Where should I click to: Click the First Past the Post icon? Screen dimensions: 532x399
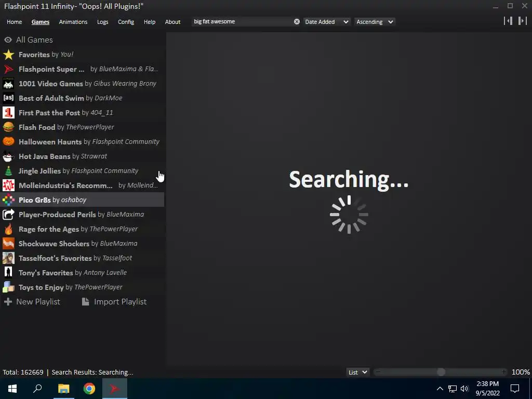tap(8, 113)
